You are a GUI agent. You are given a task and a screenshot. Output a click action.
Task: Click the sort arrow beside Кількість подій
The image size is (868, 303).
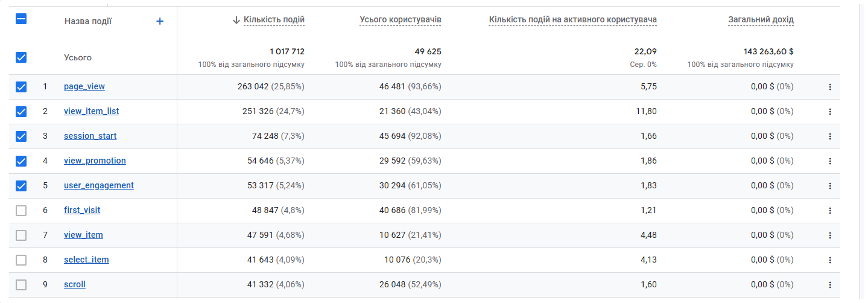click(236, 20)
